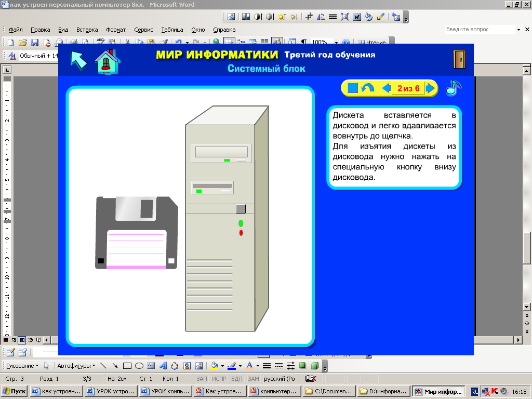
Task: Save the document with the diskette icon
Action: pyautogui.click(x=35, y=43)
